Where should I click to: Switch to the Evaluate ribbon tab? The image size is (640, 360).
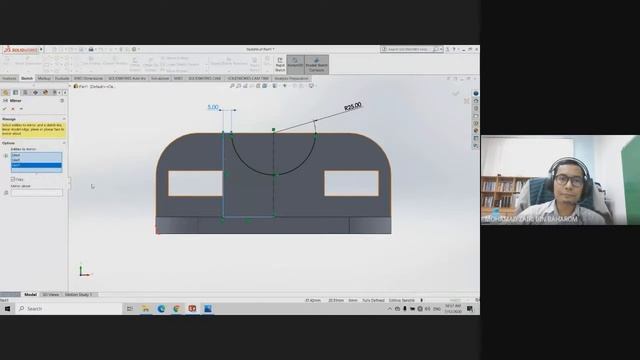pos(62,78)
